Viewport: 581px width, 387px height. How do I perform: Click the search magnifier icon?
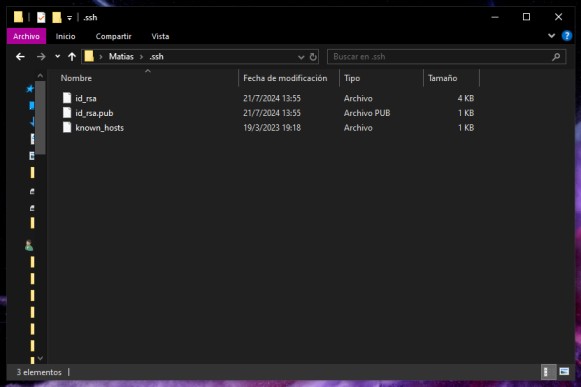coord(556,57)
